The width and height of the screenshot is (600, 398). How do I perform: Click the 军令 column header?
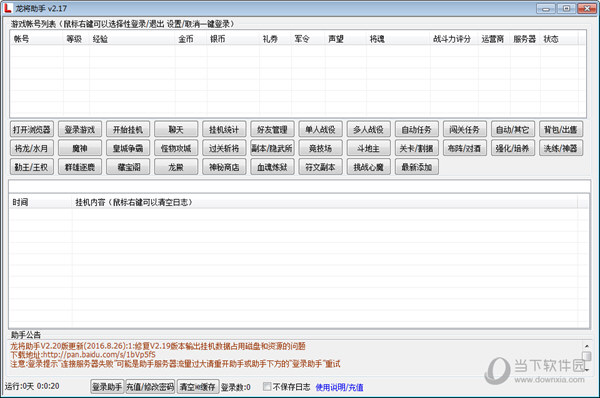pos(308,39)
